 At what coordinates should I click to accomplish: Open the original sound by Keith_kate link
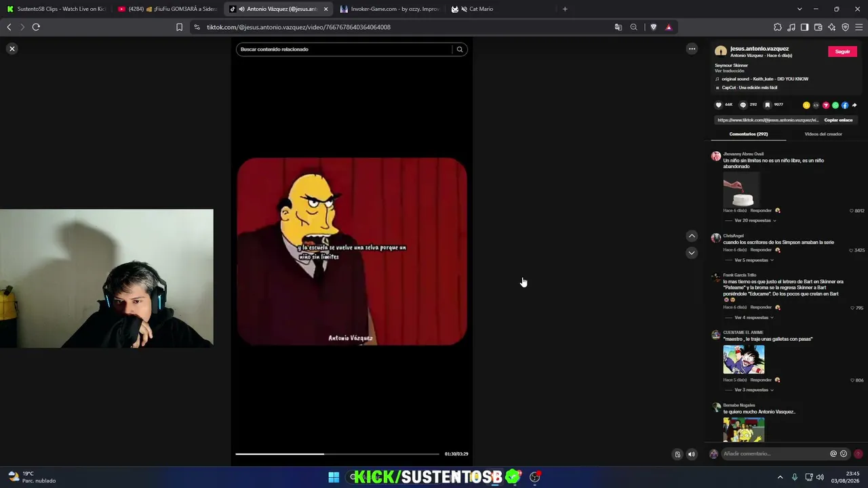[765, 79]
